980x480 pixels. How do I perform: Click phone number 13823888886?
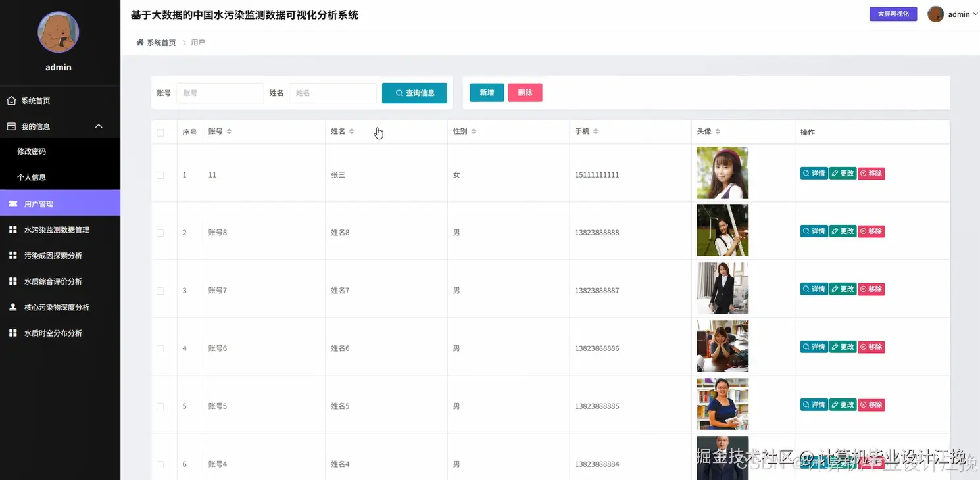[597, 348]
